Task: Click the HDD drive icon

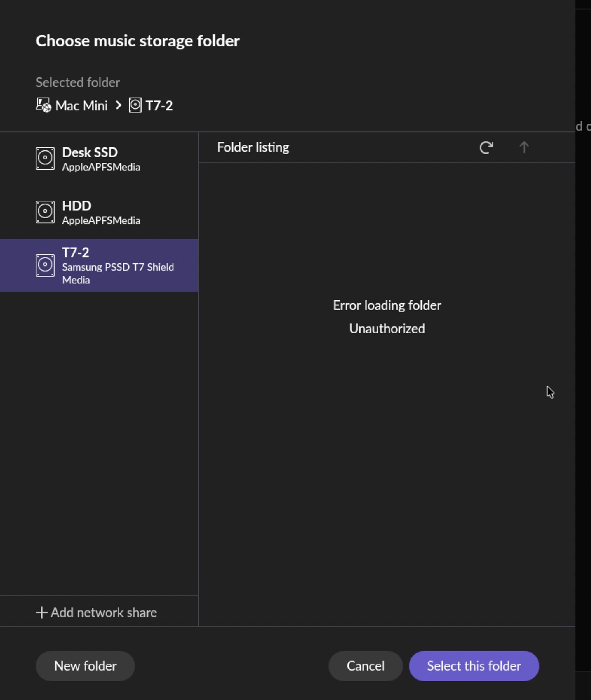Action: [x=45, y=212]
